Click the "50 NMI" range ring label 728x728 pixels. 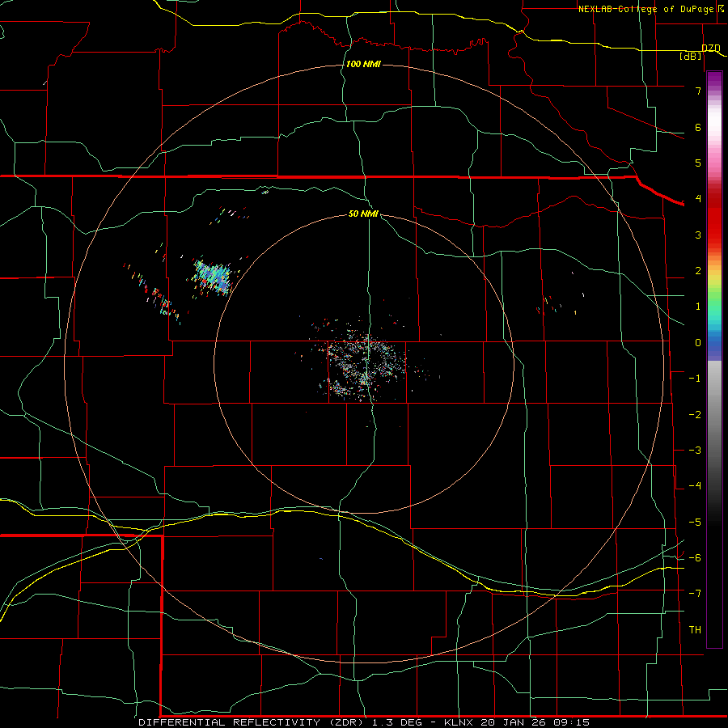[x=363, y=214]
